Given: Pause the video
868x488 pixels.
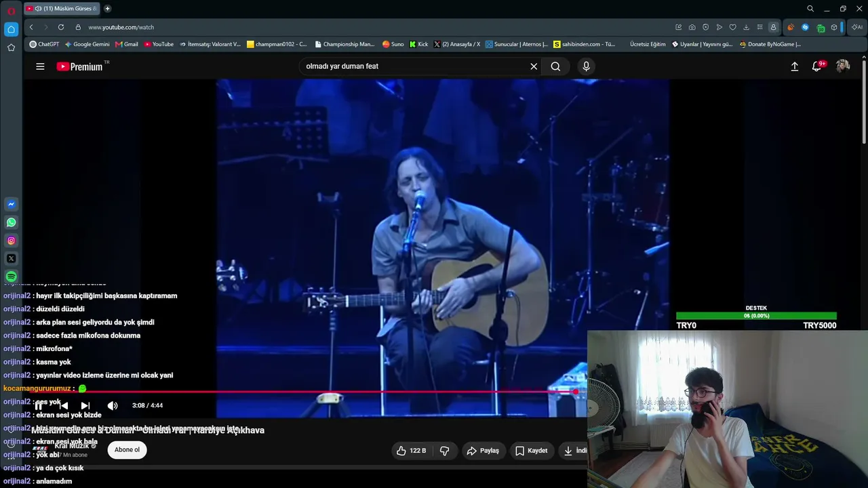Looking at the screenshot, I should coord(39,405).
